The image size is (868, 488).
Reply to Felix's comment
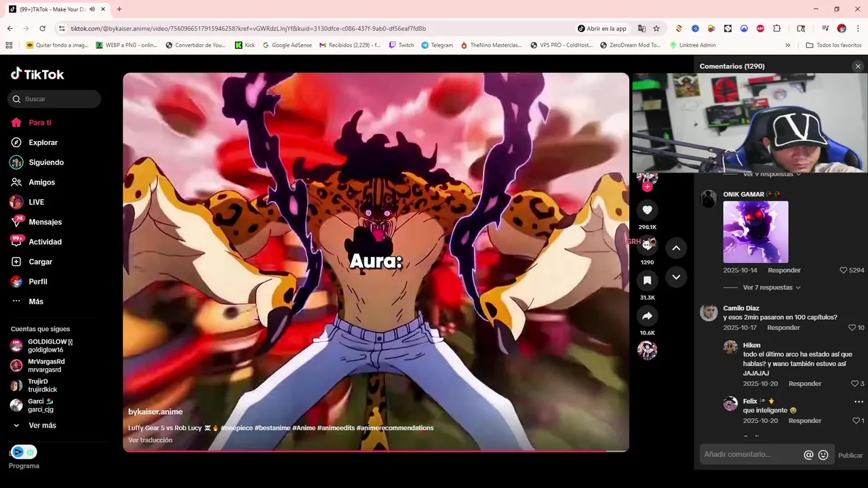coord(805,421)
